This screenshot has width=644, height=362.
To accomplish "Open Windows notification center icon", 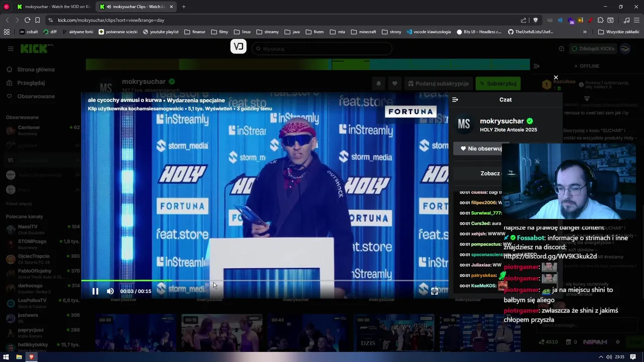I will pos(633,357).
